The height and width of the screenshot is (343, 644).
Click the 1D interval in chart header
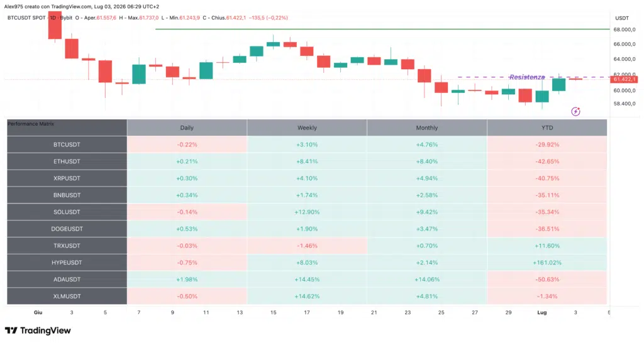pos(53,18)
